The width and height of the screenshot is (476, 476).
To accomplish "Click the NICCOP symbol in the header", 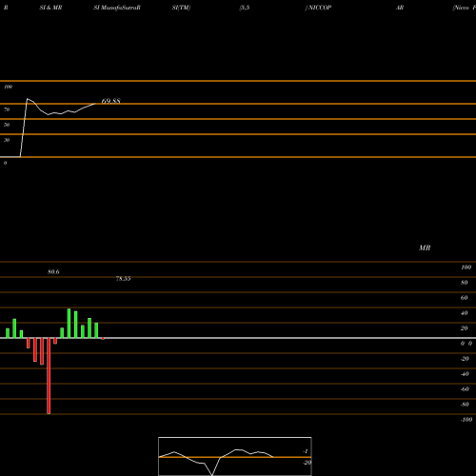I will [320, 8].
